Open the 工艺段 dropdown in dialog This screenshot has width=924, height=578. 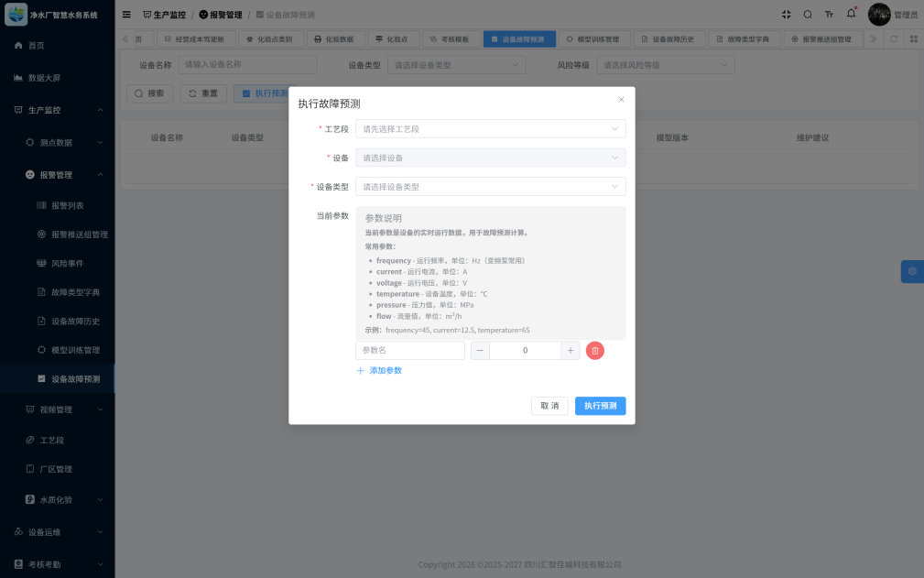pyautogui.click(x=490, y=129)
